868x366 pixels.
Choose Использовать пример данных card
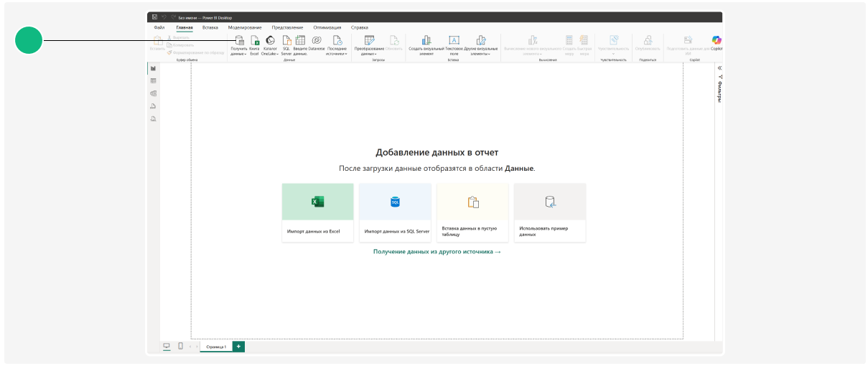coord(550,212)
